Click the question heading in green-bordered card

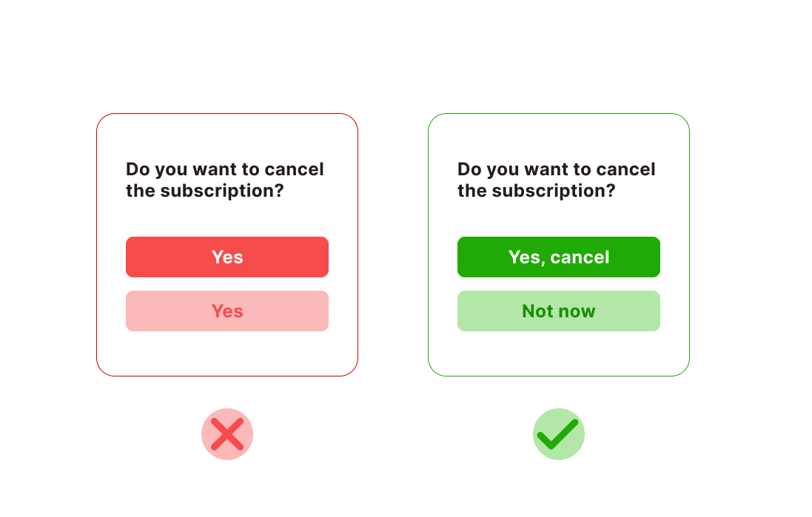pyautogui.click(x=557, y=180)
